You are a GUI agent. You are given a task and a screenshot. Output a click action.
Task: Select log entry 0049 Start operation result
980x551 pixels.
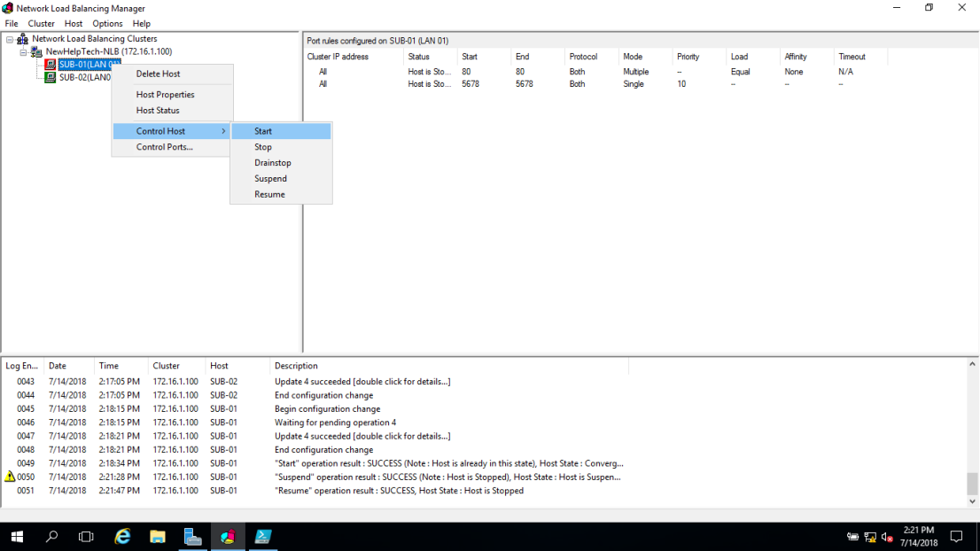click(315, 463)
